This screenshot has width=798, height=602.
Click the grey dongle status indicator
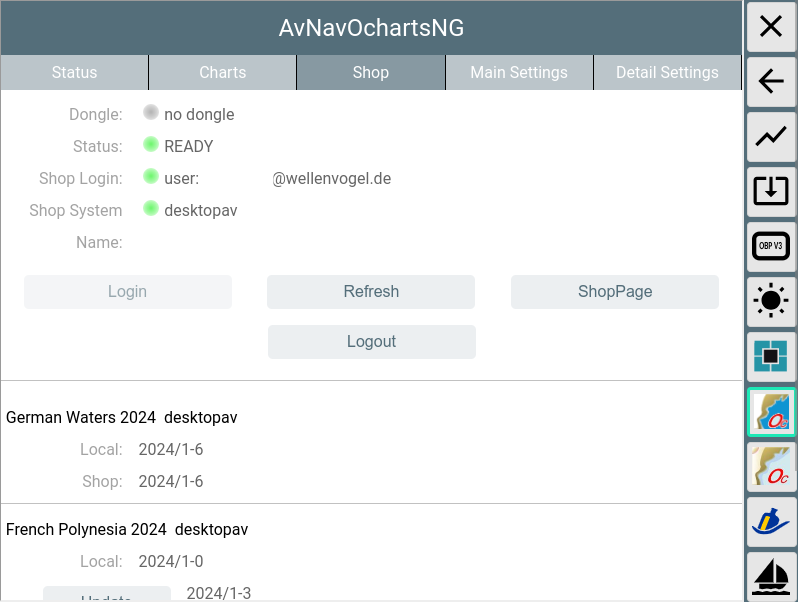click(151, 112)
